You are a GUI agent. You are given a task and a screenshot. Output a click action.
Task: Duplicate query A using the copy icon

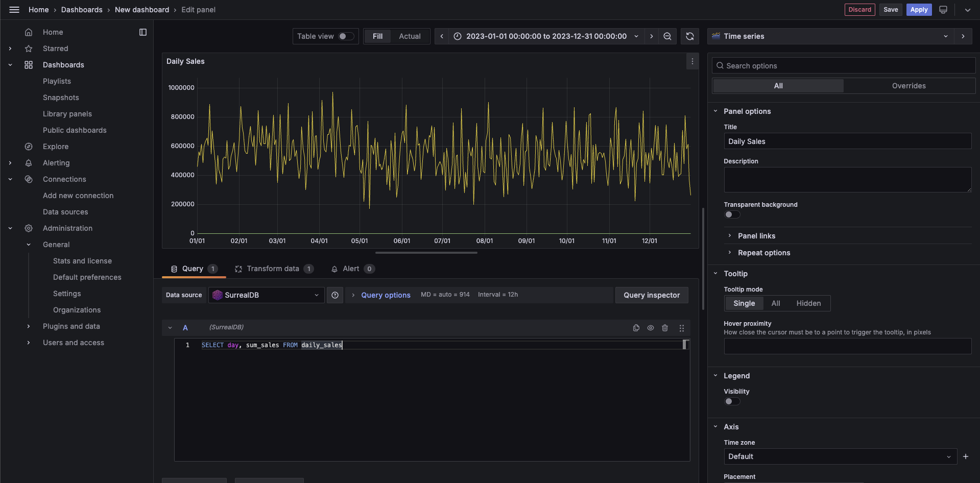point(636,328)
